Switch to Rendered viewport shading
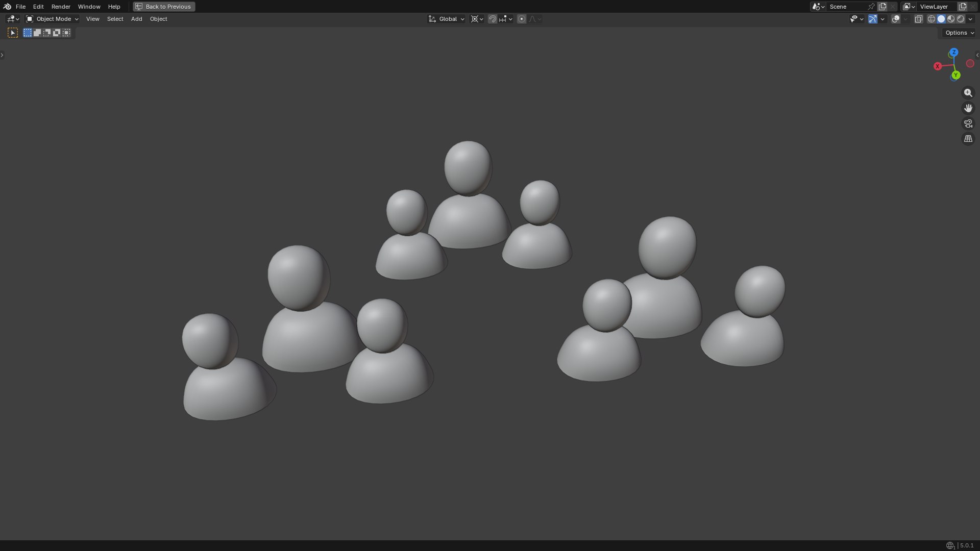Screen dimensions: 980x551 click(961, 19)
